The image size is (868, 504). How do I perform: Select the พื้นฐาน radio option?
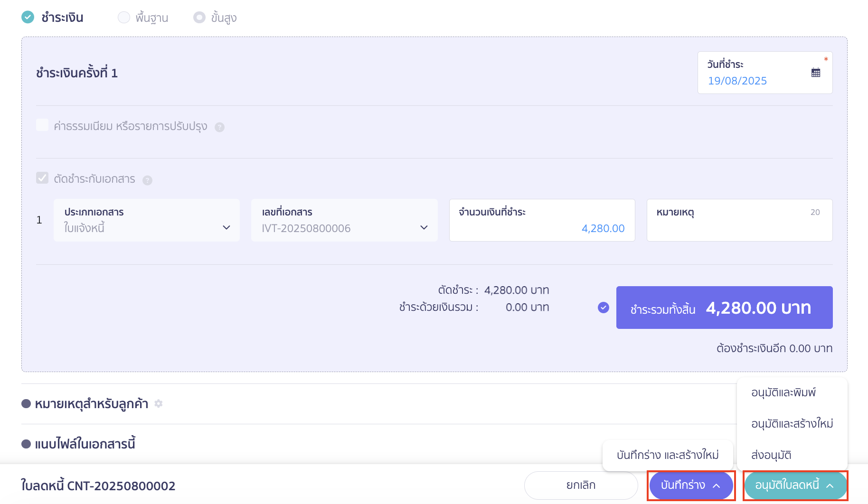click(x=124, y=18)
